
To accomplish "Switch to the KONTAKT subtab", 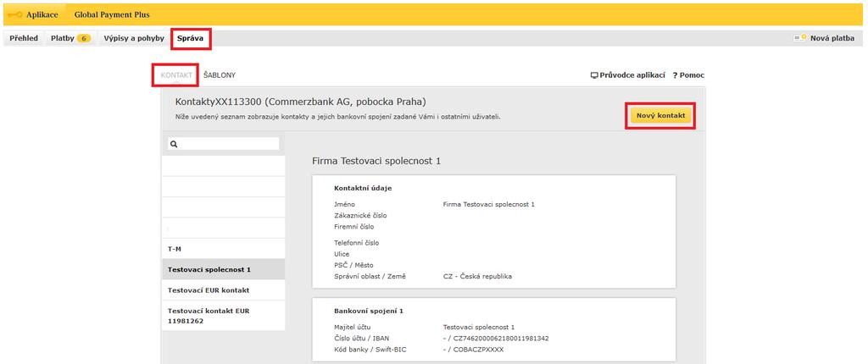I will tap(176, 74).
